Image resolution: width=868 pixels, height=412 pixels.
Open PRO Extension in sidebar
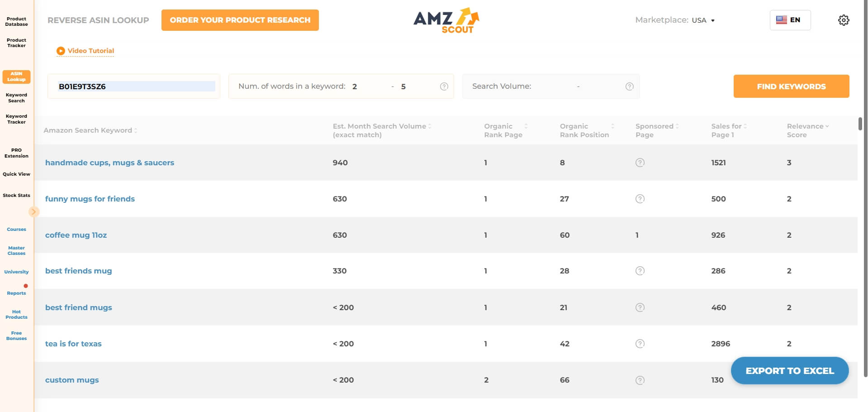(16, 153)
